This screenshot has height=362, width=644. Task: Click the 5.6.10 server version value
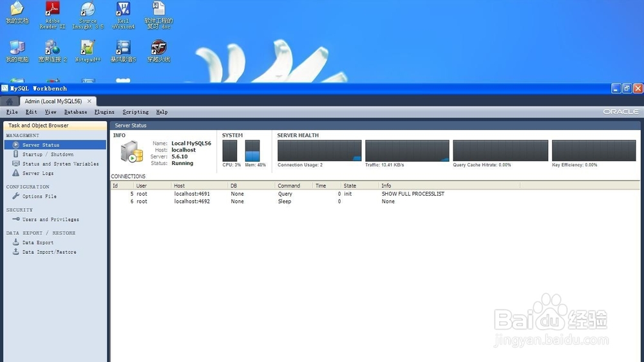180,157
